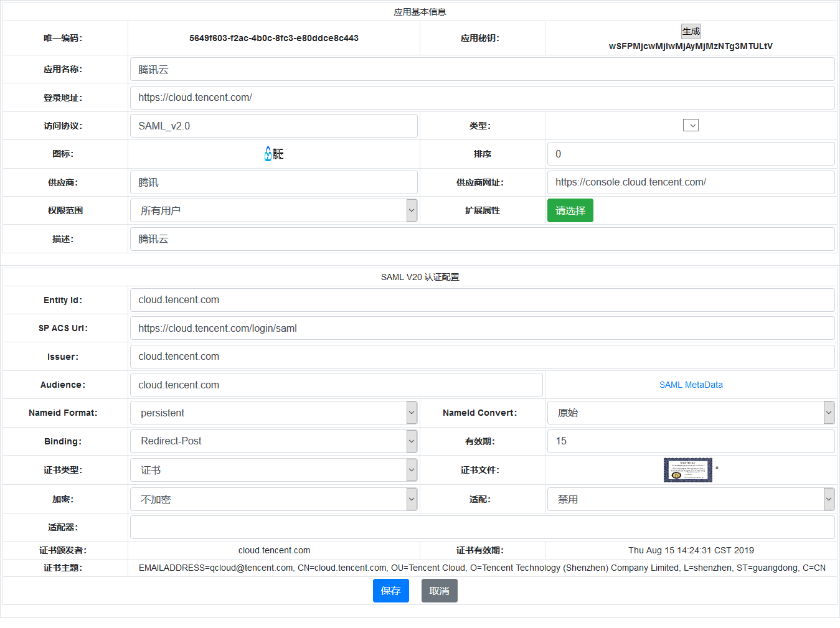Open the 证书类型 dropdown
Screen dimensions: 840x628
point(273,470)
